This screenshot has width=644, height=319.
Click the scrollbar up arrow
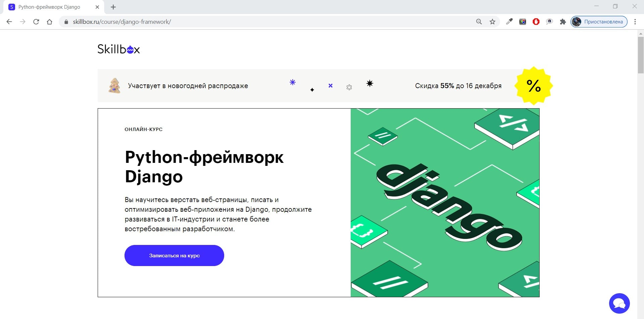641,34
